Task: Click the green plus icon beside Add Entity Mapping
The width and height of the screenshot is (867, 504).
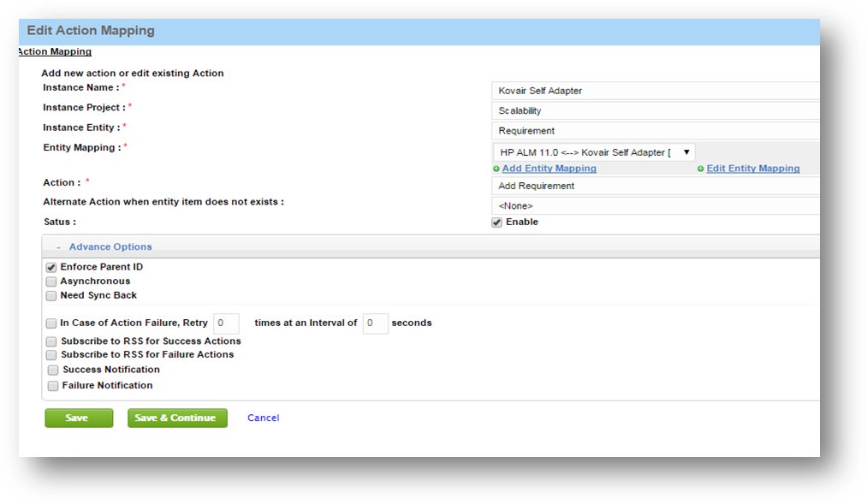Action: 496,169
